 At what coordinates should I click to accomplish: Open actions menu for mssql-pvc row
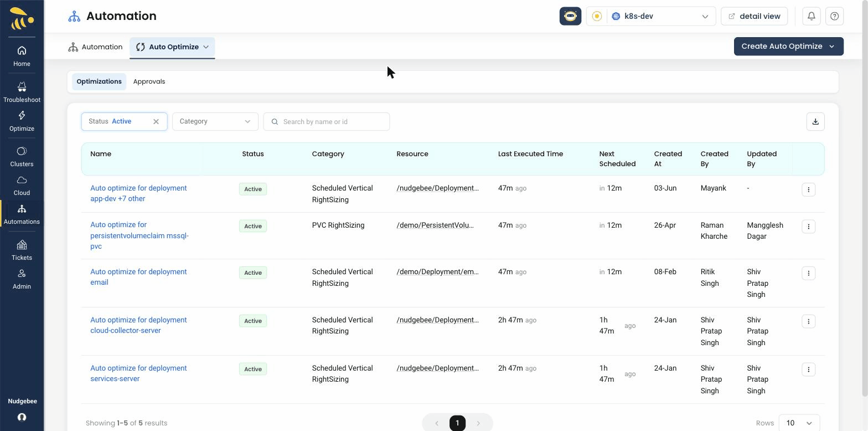coord(808,227)
